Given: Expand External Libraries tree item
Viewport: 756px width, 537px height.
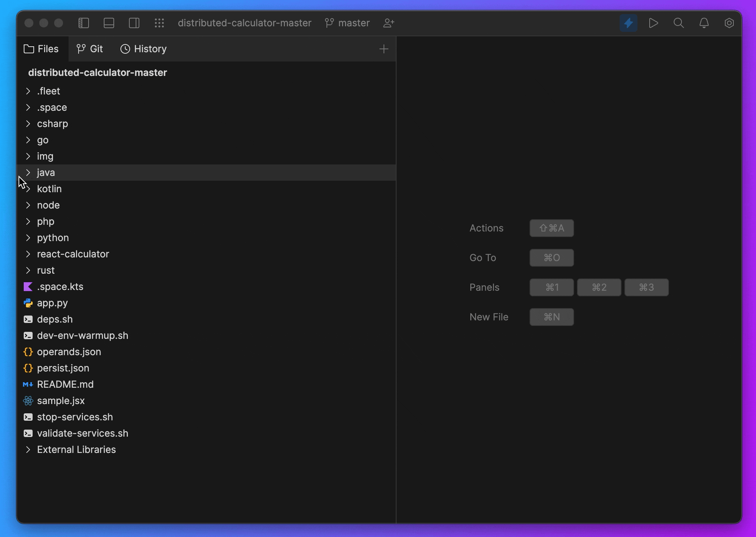Looking at the screenshot, I should pos(28,449).
